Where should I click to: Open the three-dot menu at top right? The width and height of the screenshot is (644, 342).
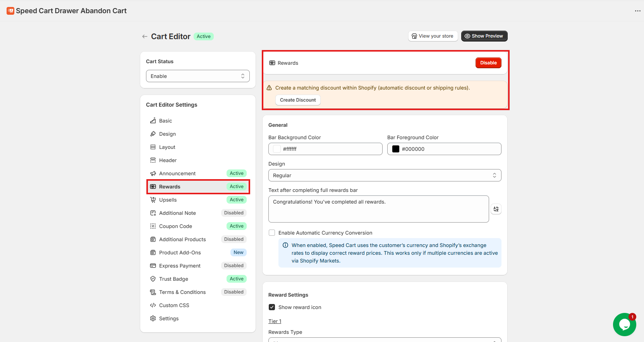click(x=637, y=11)
